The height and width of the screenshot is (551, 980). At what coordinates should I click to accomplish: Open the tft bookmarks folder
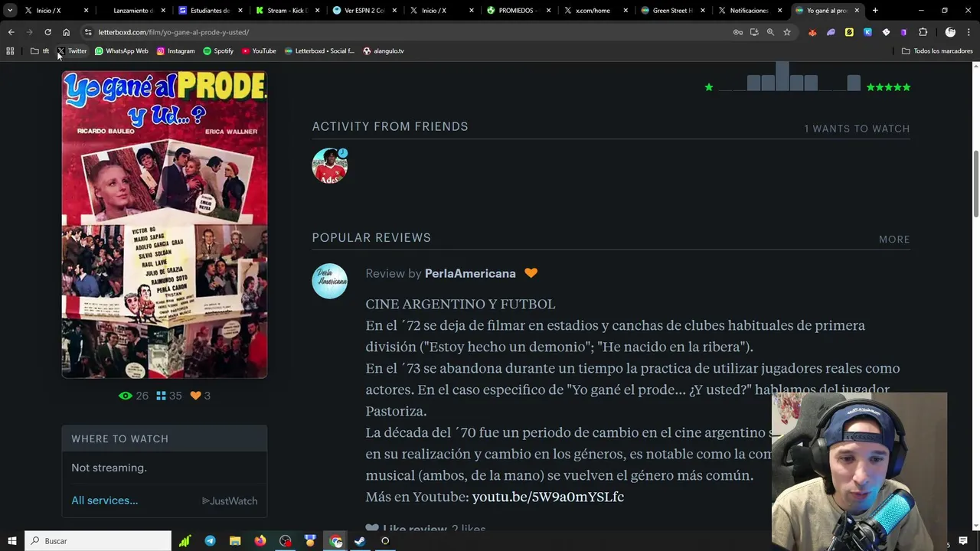(x=40, y=51)
